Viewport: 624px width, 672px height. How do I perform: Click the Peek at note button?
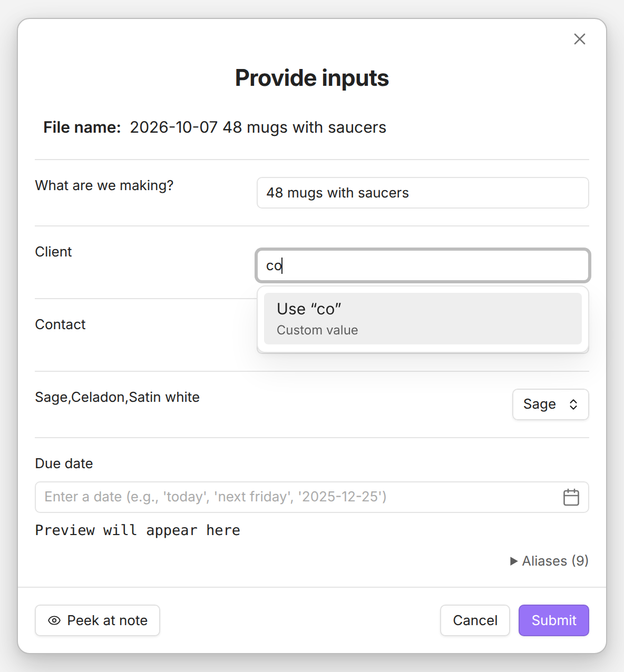tap(97, 620)
